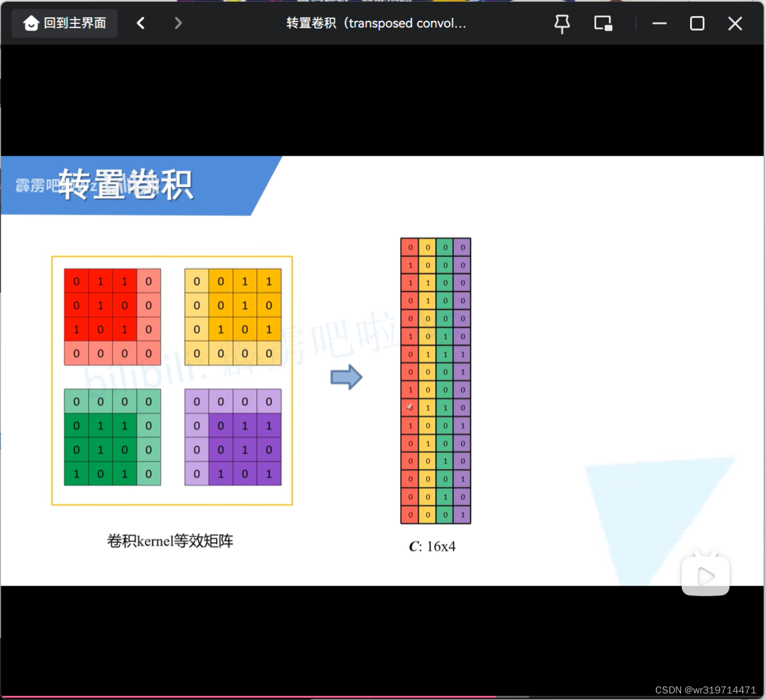Click the blue arrow between the matrices
The width and height of the screenshot is (766, 700).
pos(347,376)
